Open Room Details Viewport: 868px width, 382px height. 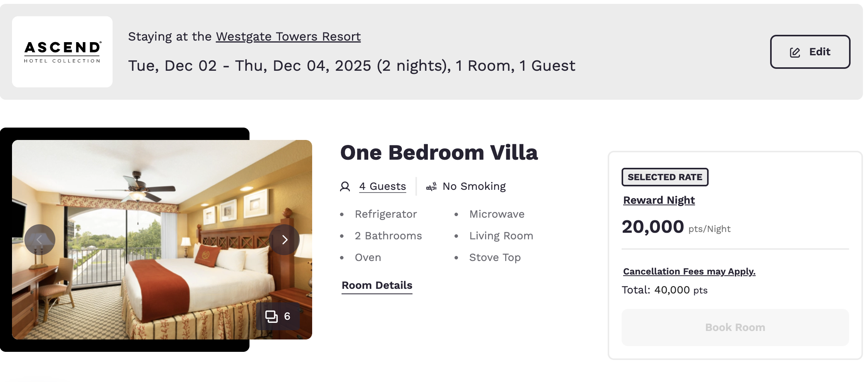pos(376,285)
